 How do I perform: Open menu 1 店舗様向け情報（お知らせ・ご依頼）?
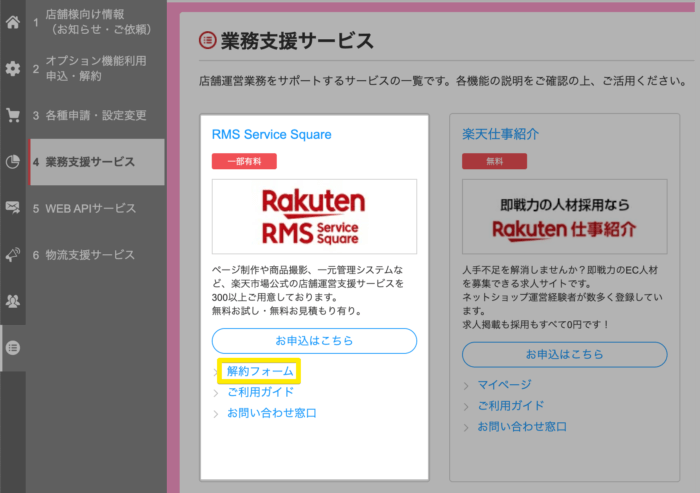pyautogui.click(x=95, y=22)
